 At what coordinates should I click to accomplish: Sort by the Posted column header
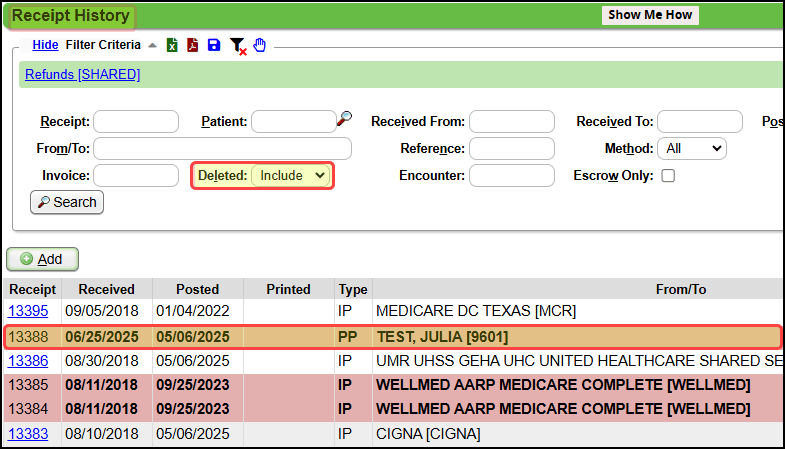click(x=197, y=289)
